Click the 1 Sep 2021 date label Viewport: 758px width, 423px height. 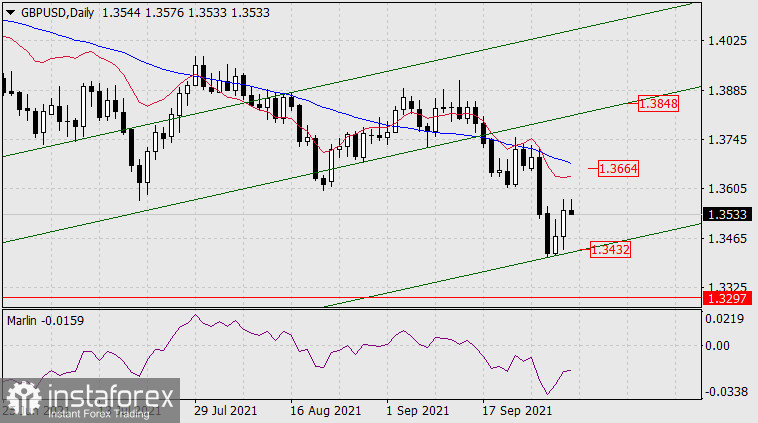416,411
